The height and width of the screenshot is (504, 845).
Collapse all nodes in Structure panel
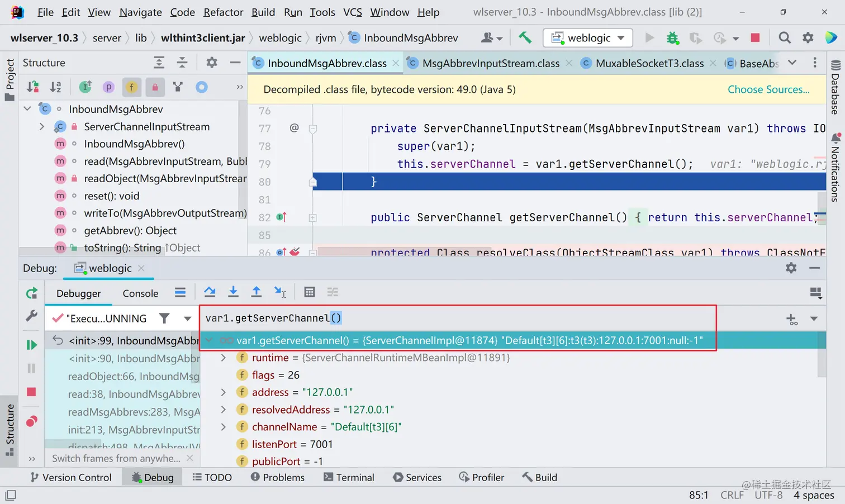(182, 63)
